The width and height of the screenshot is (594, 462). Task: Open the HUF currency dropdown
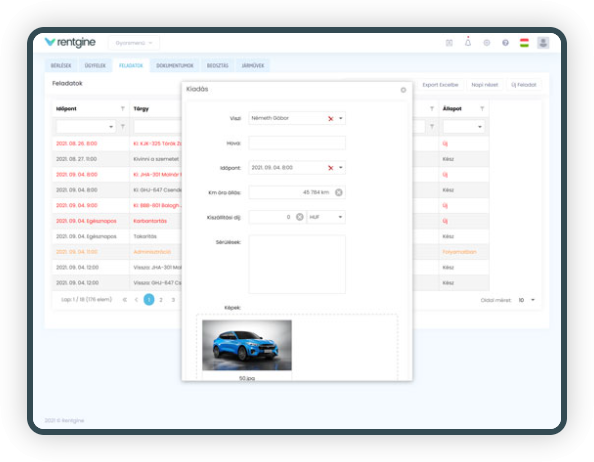[326, 217]
